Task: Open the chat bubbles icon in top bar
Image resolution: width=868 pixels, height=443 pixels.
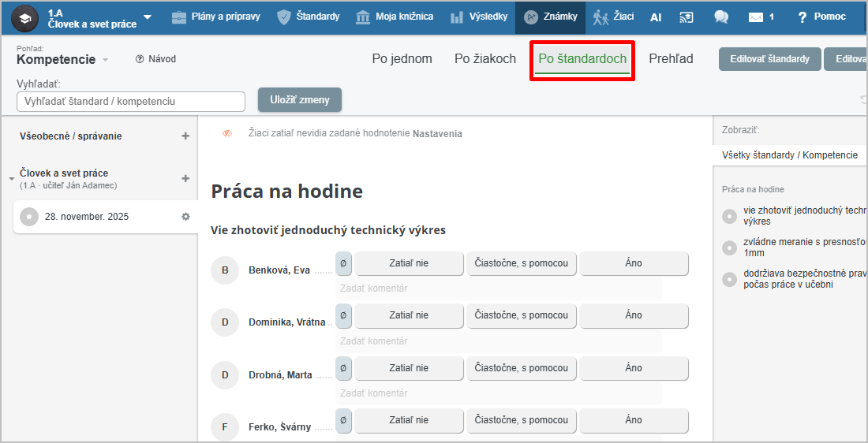Action: click(720, 17)
